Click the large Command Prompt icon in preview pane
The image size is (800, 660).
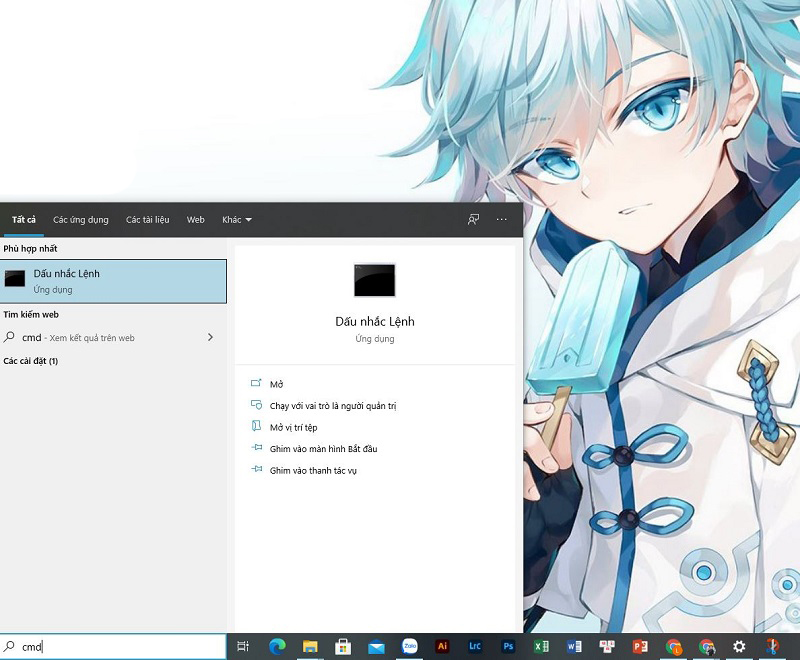click(374, 280)
